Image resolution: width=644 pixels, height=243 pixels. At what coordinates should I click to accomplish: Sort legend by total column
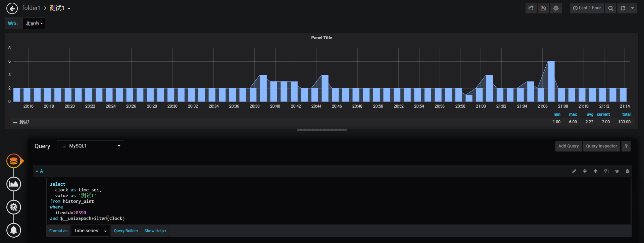point(626,114)
